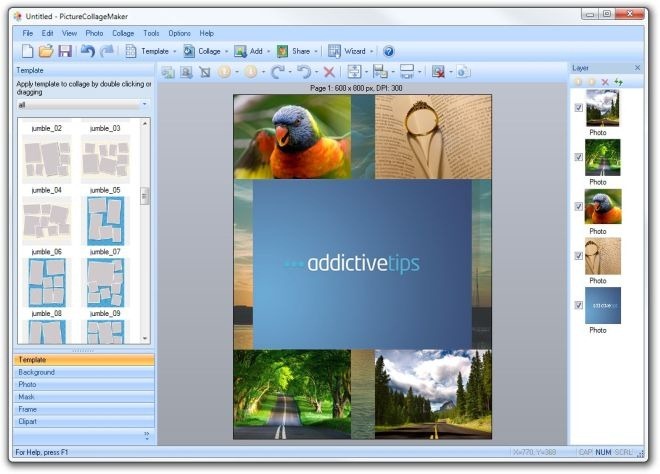660x474 pixels.
Task: Select the addictivetips image on the canvas
Action: point(362,264)
